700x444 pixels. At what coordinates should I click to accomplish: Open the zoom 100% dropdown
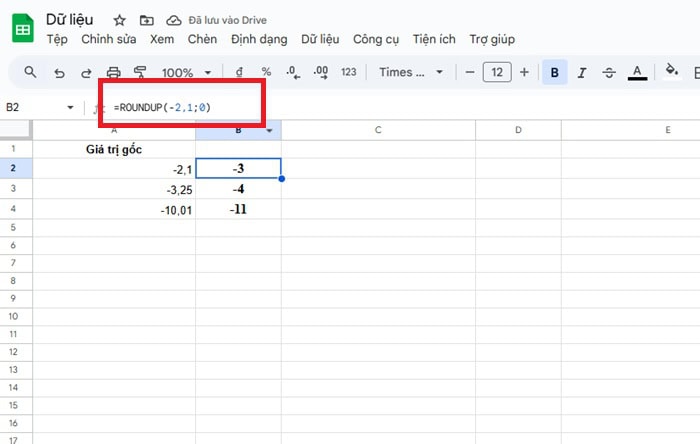pyautogui.click(x=187, y=73)
